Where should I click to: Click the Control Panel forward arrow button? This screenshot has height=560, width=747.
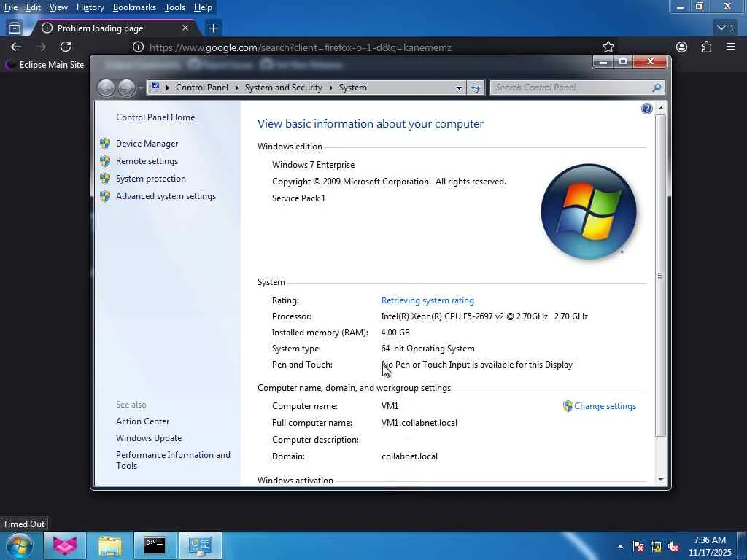tap(127, 87)
